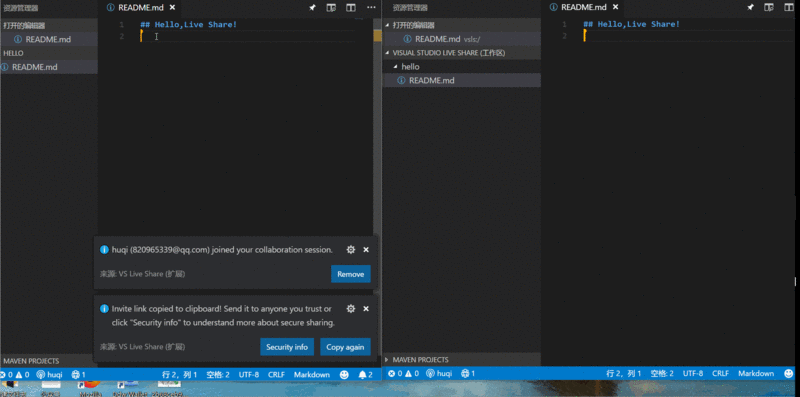Image resolution: width=800 pixels, height=397 pixels.
Task: Pin the tab in left window toolbar
Action: (x=312, y=8)
